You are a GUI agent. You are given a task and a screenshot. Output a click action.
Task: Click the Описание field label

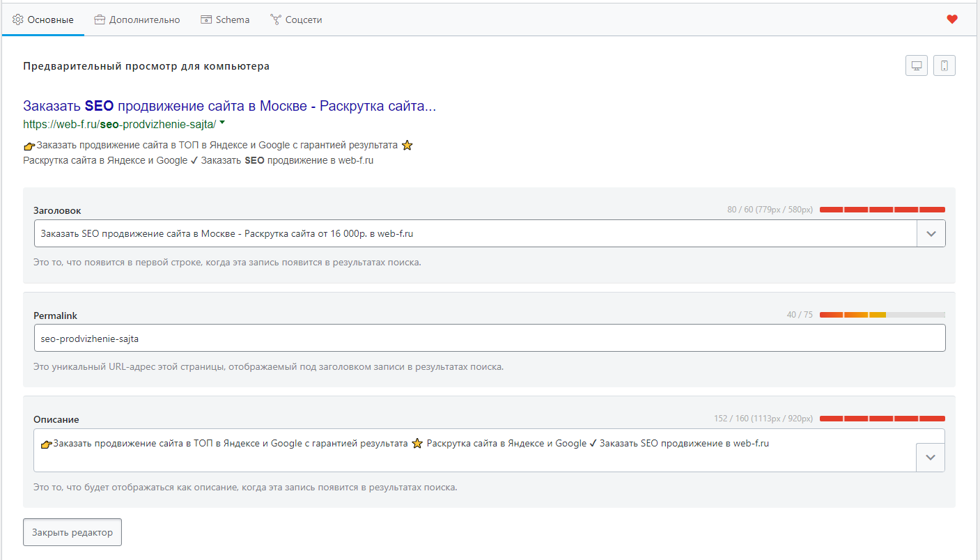56,419
